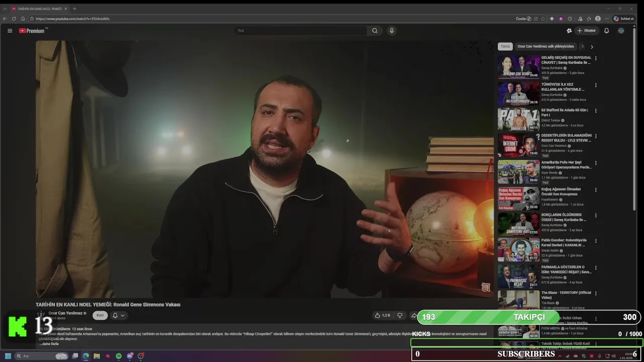The image size is (644, 362).
Task: Click DMAX Türkiye channel name
Action: coord(550,121)
